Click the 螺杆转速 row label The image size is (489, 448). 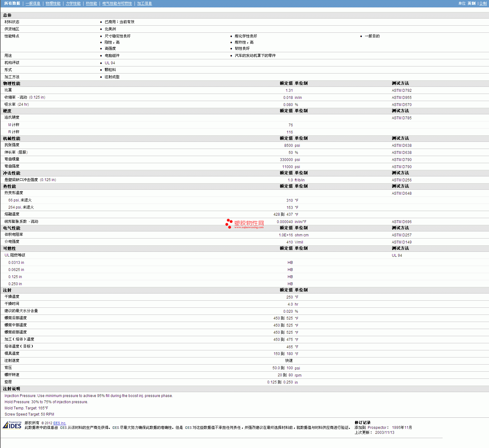tap(12, 375)
